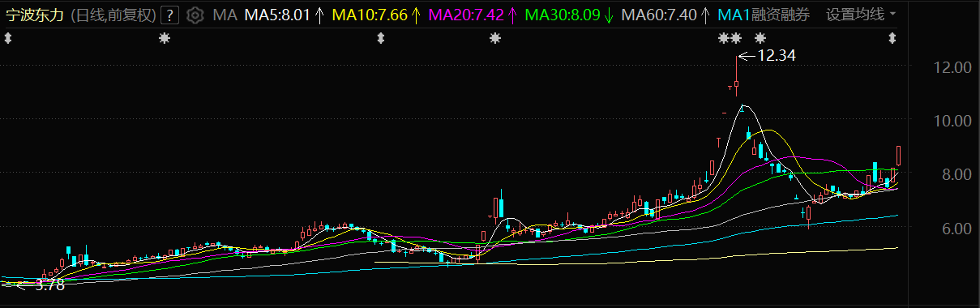Screen dimensions: 980x308
Task: Click the 12.34 peak price candlestick
Action: (x=737, y=75)
